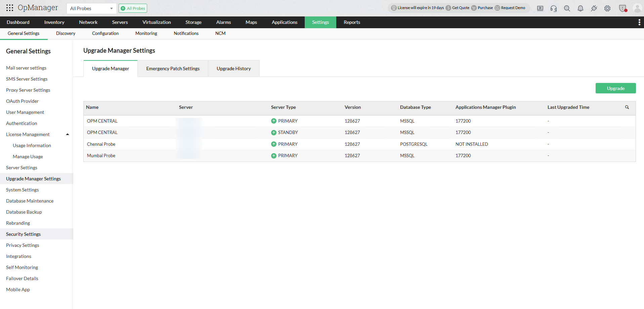The width and height of the screenshot is (644, 309).
Task: Open support via the headset icon
Action: tap(553, 8)
